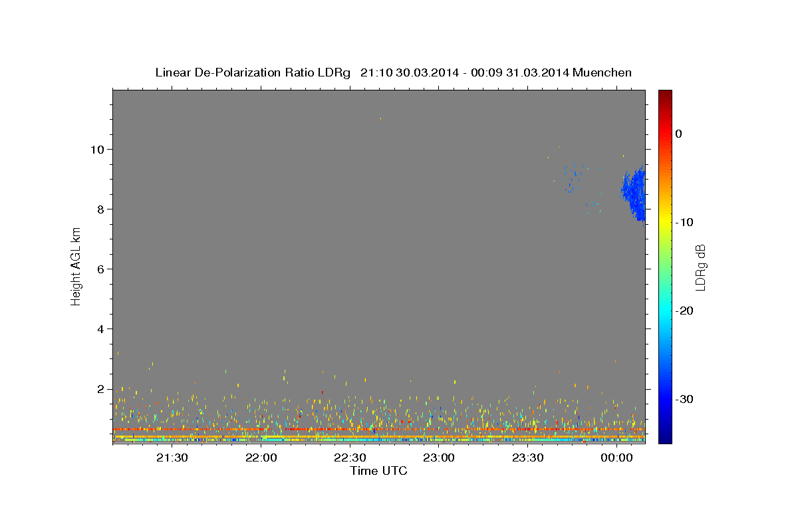Click the red horizontal band near ground level
Viewport: 798px width, 532px height.
click(378, 430)
